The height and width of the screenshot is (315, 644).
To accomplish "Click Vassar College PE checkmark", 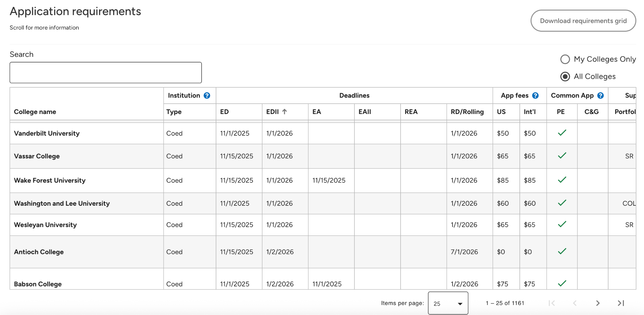I will [562, 155].
